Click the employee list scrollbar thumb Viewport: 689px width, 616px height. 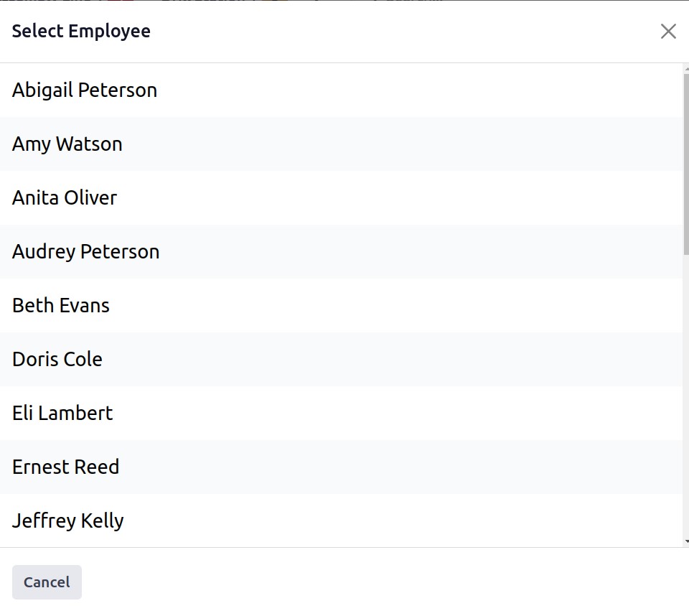686,164
